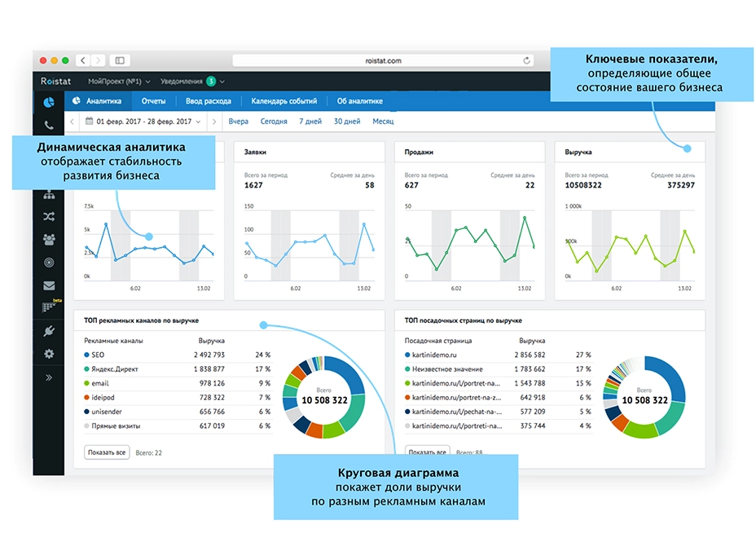Open the Календарь событий tab

coord(283,102)
